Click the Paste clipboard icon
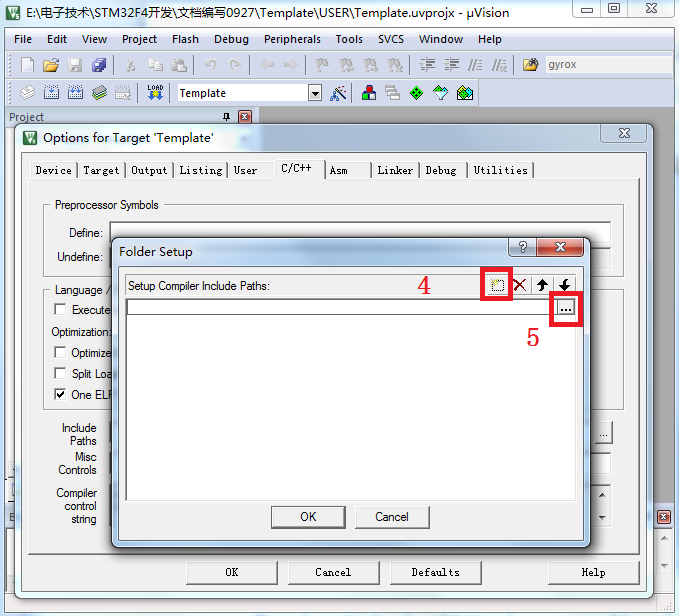 (178, 65)
